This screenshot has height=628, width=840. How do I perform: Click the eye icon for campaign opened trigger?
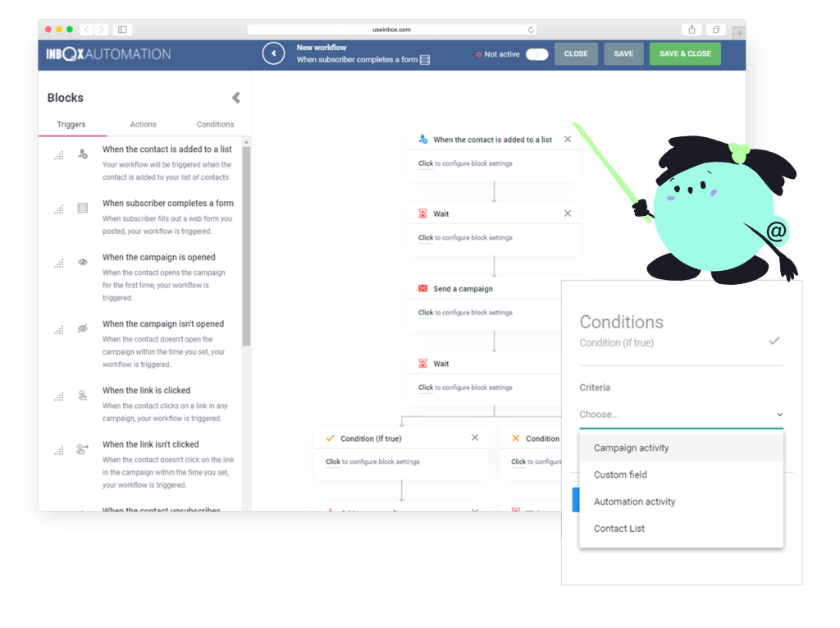point(83,263)
